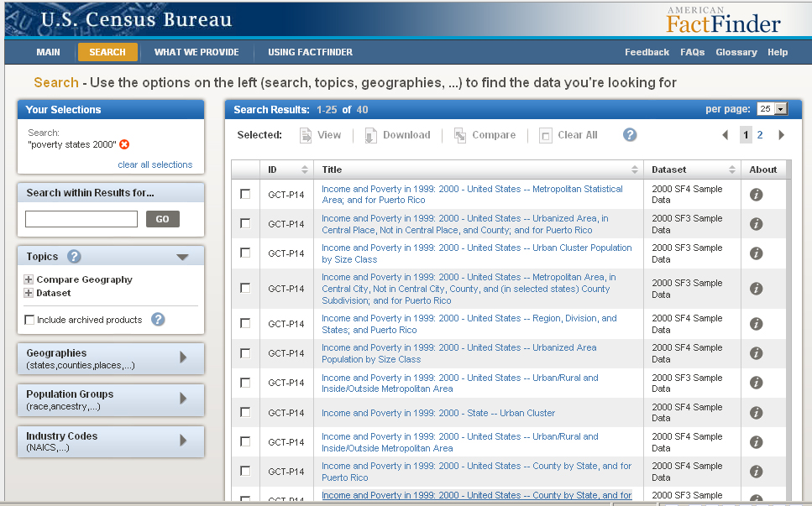The width and height of the screenshot is (812, 506).
Task: Check the Urbanized Area Population by Size Class checkbox
Action: point(245,353)
